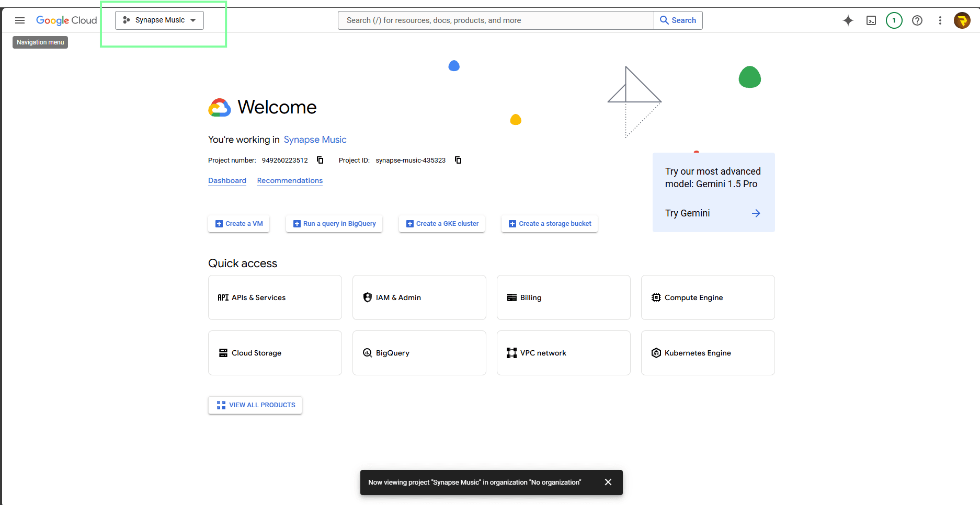Image resolution: width=980 pixels, height=505 pixels.
Task: Click the Search button
Action: pos(678,20)
